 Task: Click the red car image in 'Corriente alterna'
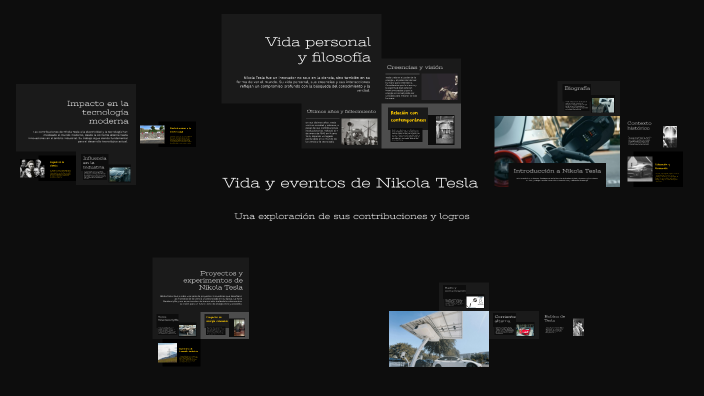525,331
